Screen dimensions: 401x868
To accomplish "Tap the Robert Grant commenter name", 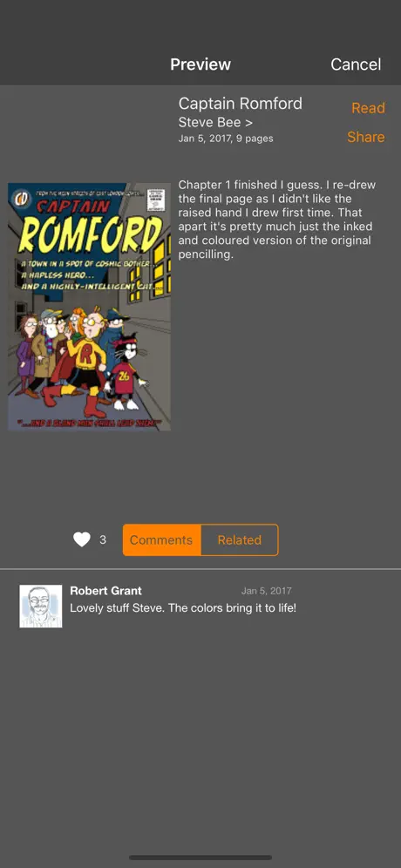I will (x=105, y=591).
